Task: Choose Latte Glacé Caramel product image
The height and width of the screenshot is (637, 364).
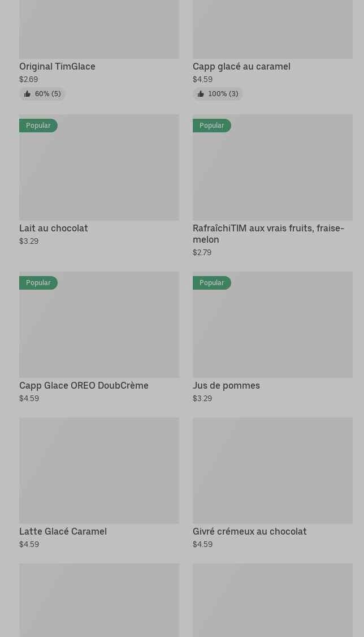Action: (99, 471)
